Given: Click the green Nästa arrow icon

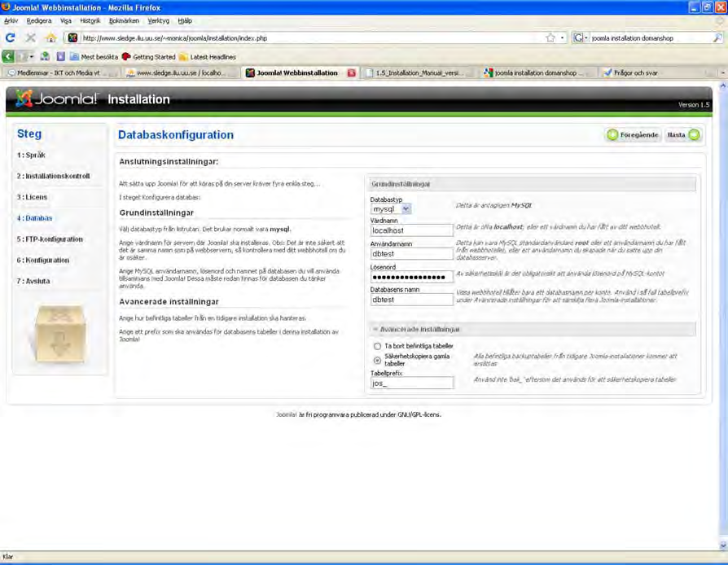Looking at the screenshot, I should coord(694,134).
